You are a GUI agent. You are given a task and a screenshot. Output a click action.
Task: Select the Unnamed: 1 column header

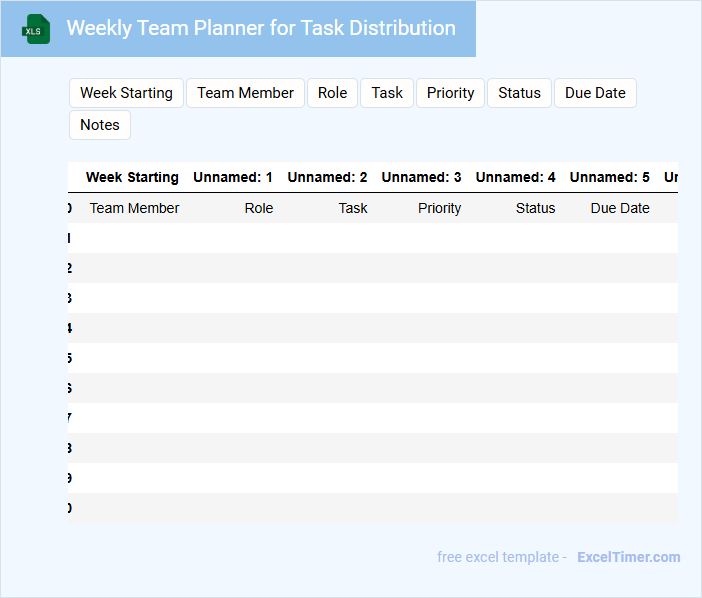tap(233, 177)
